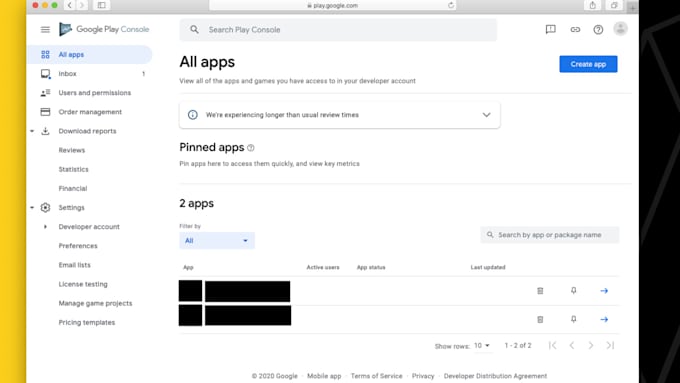This screenshot has width=680, height=383.
Task: Click the All apps grid icon
Action: pyautogui.click(x=45, y=55)
